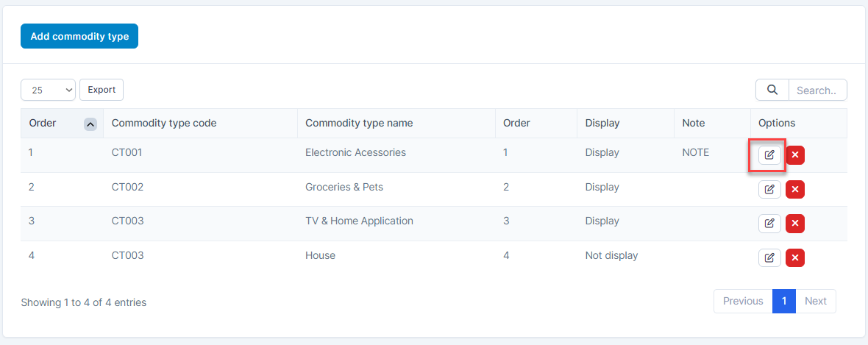Delete the TV & Home Application entry
The width and height of the screenshot is (868, 345).
tap(795, 224)
